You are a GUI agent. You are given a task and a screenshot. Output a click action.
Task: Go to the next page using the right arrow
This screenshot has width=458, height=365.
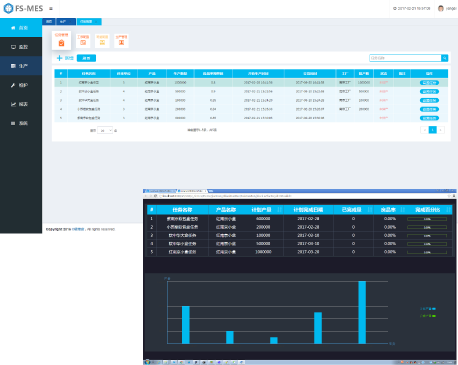point(441,130)
